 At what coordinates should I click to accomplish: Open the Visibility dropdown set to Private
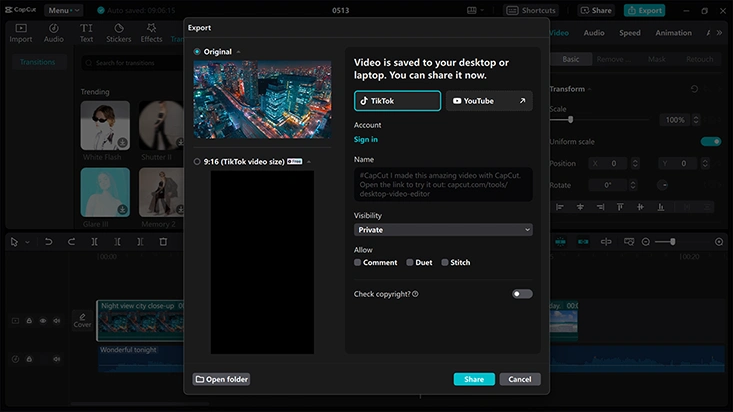443,230
